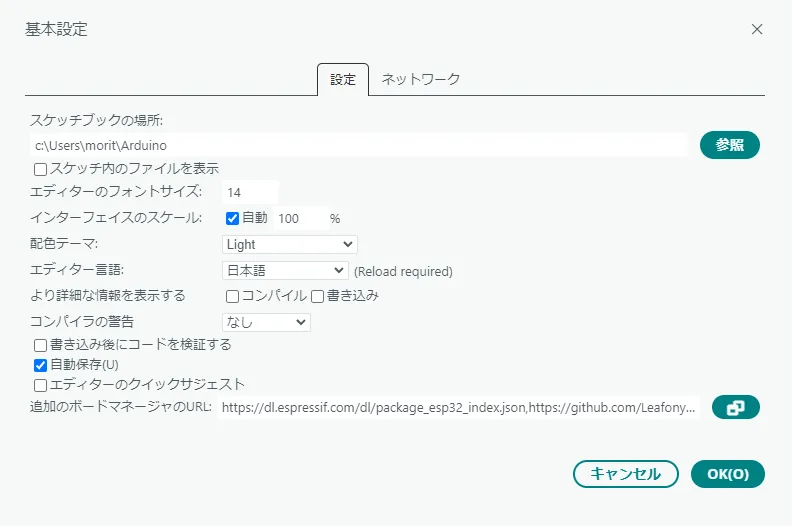Click the board manager URL text field

(459, 407)
